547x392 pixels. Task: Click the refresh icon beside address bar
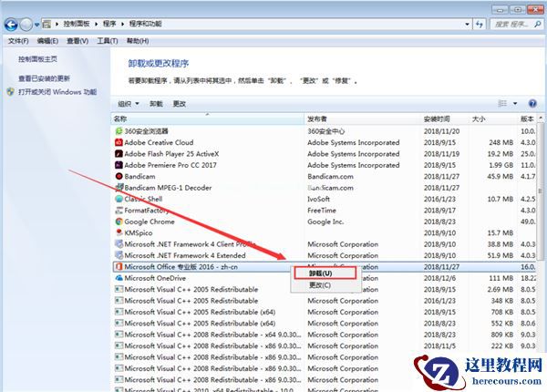(480, 24)
